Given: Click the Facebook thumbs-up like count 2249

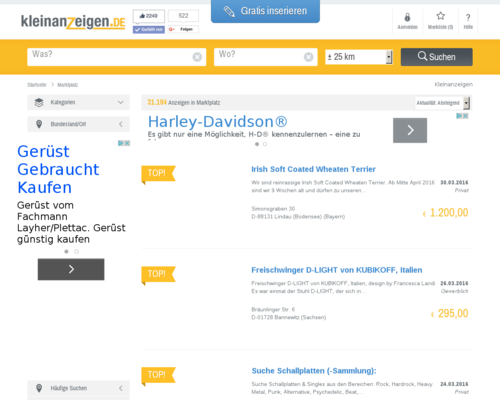Looking at the screenshot, I should coord(149,16).
